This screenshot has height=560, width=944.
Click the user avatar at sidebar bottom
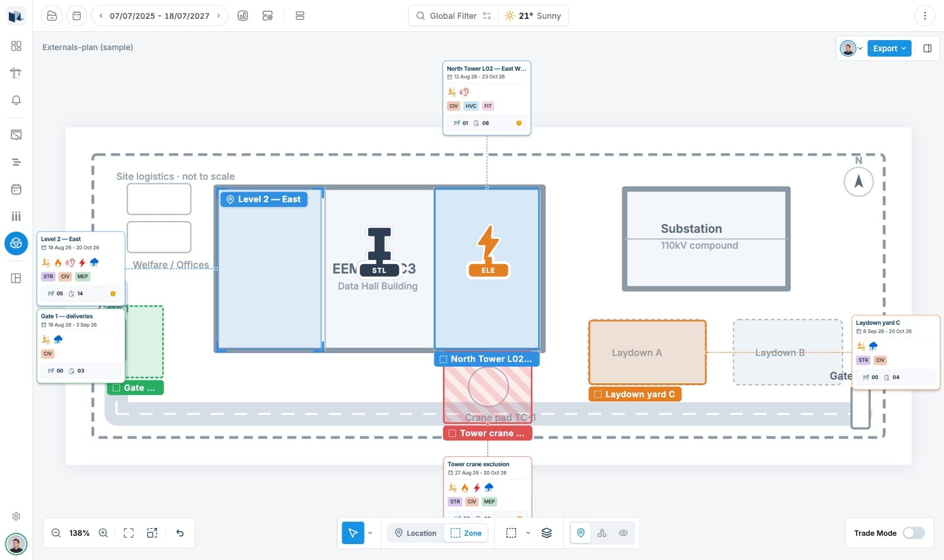tap(16, 543)
